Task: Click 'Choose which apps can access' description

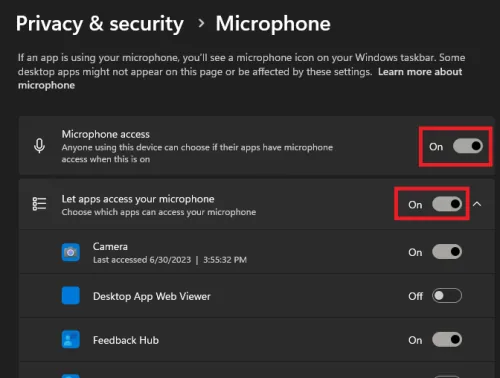Action: point(159,212)
